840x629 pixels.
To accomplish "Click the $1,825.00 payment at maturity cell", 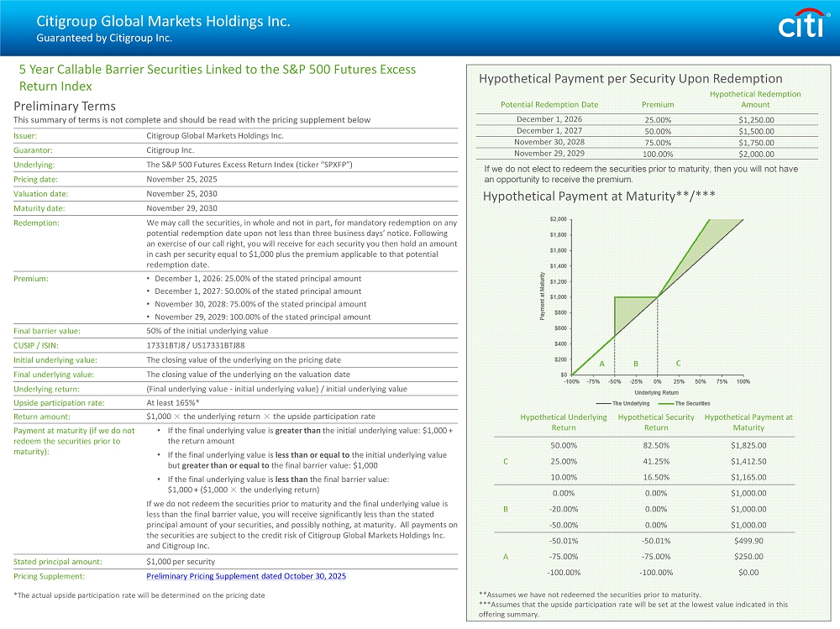I will click(748, 445).
